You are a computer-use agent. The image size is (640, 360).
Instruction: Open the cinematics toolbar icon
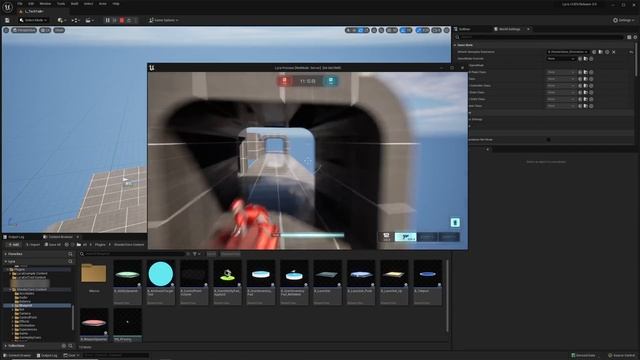point(89,20)
